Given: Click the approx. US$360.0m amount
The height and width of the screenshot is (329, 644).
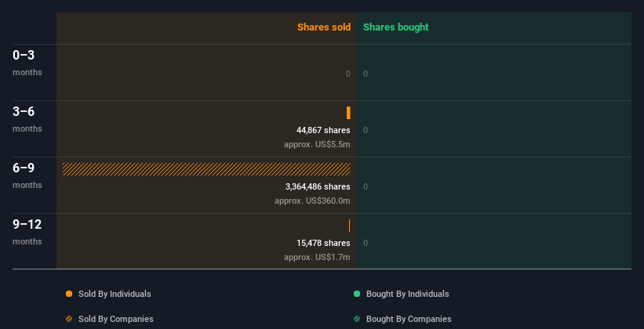Looking at the screenshot, I should point(312,201).
